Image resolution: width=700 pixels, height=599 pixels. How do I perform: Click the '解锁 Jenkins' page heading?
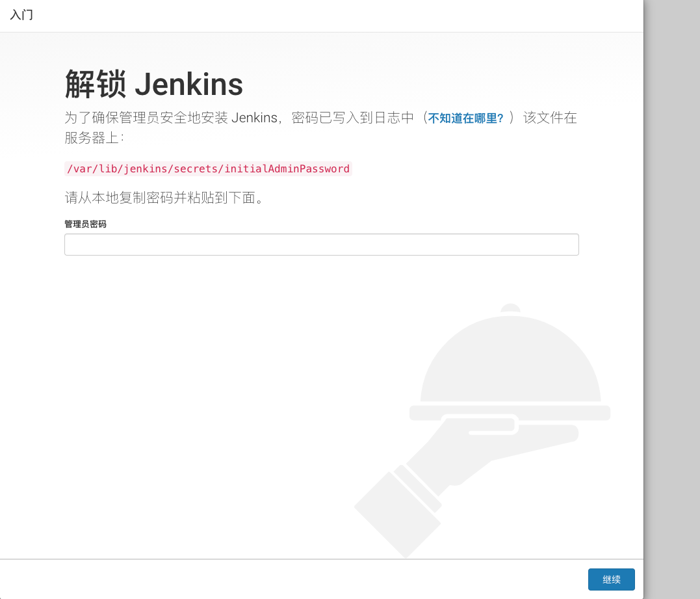153,85
